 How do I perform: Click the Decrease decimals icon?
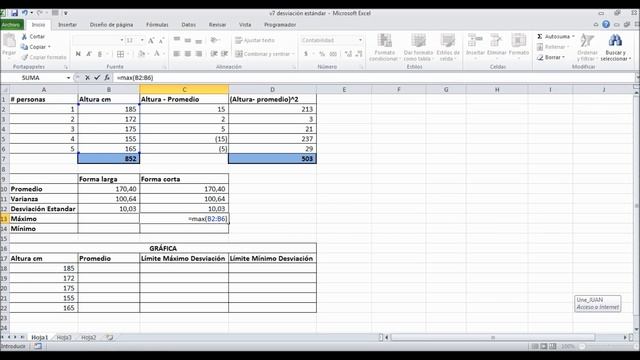click(359, 53)
